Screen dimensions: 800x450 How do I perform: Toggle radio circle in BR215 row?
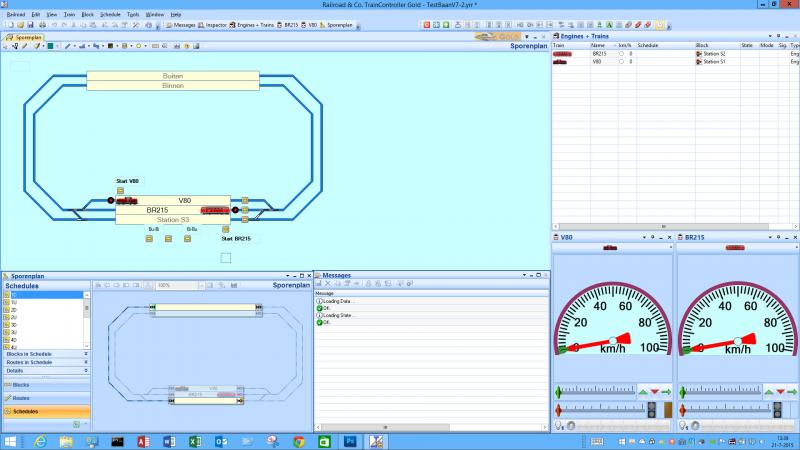point(621,54)
